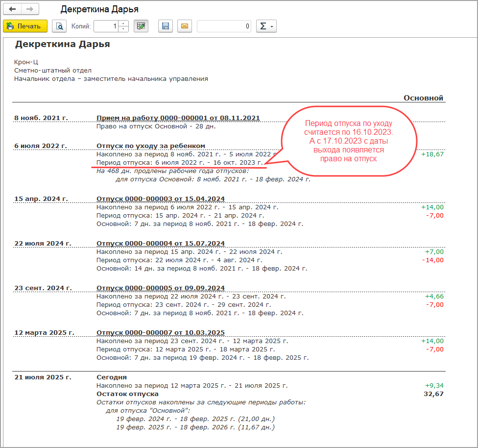Go forward with the right arrow button
The width and height of the screenshot is (478, 448).
click(x=30, y=9)
